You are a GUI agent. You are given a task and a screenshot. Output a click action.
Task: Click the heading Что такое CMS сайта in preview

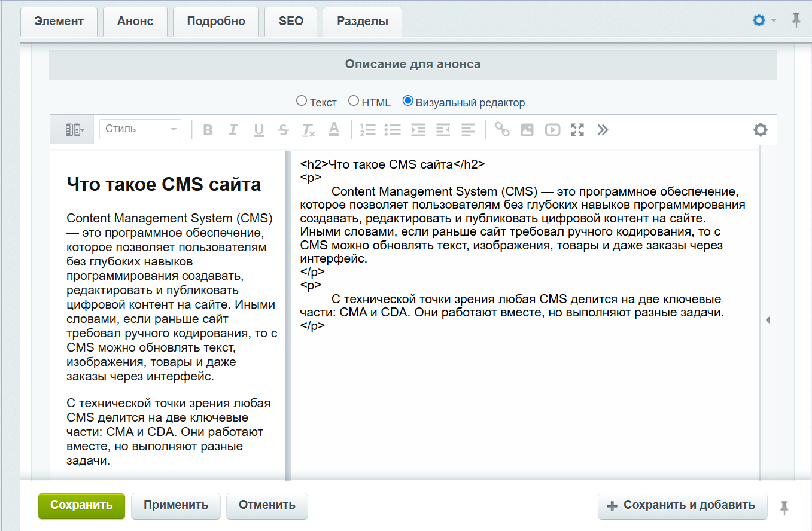[164, 184]
